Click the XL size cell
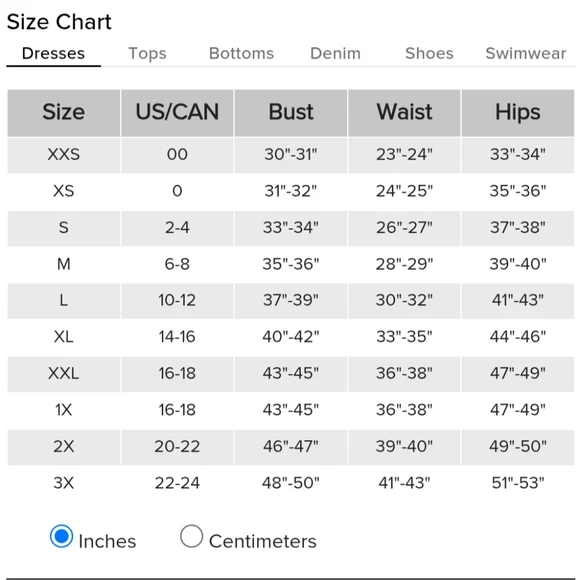This screenshot has width=580, height=580. [64, 337]
